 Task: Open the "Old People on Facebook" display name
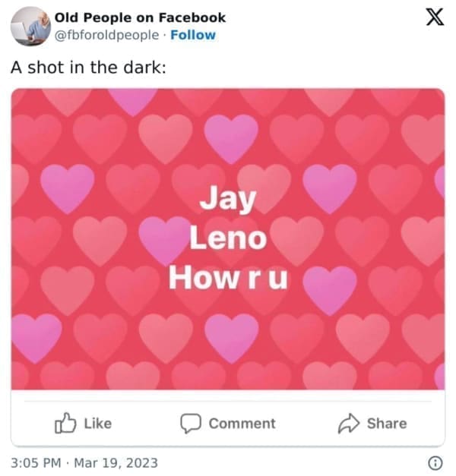[x=140, y=17]
